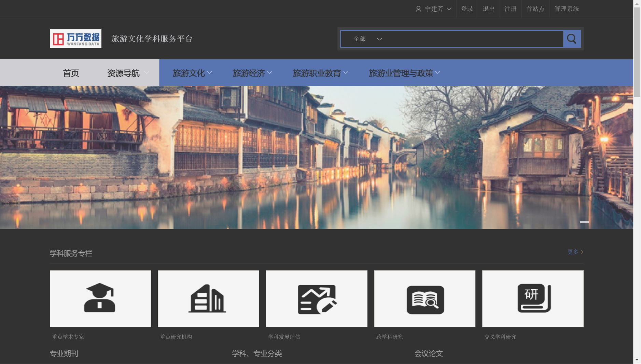Image resolution: width=641 pixels, height=364 pixels.
Task: Click the 退出 link
Action: pyautogui.click(x=489, y=9)
